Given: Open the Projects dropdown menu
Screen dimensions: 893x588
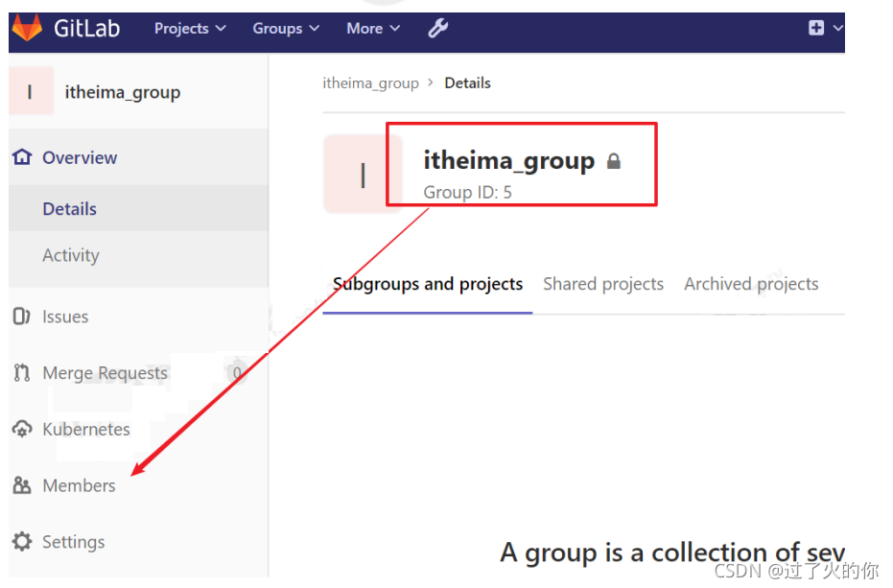Looking at the screenshot, I should (x=190, y=29).
